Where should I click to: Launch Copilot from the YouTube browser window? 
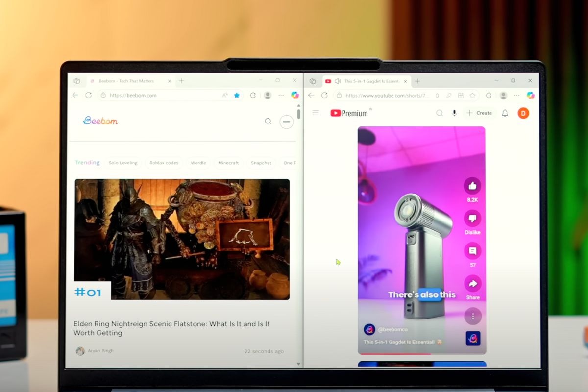[x=531, y=95]
